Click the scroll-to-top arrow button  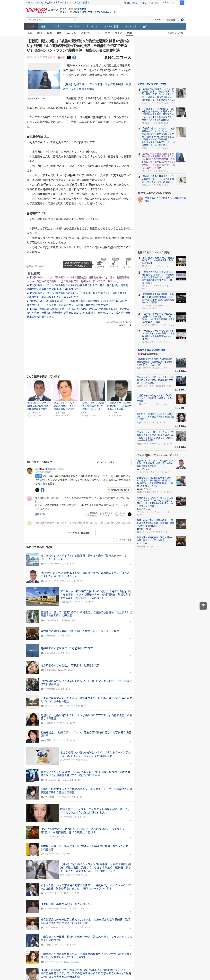(203, 606)
